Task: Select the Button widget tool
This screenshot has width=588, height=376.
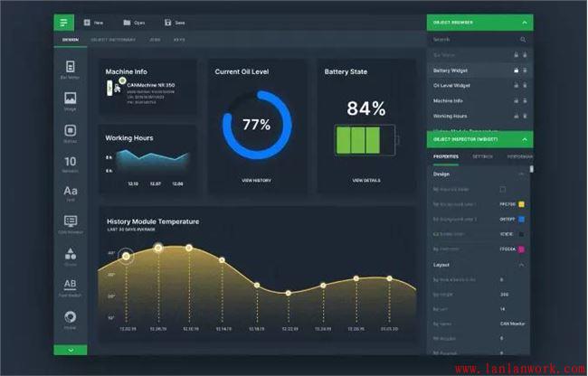Action: pyautogui.click(x=71, y=133)
